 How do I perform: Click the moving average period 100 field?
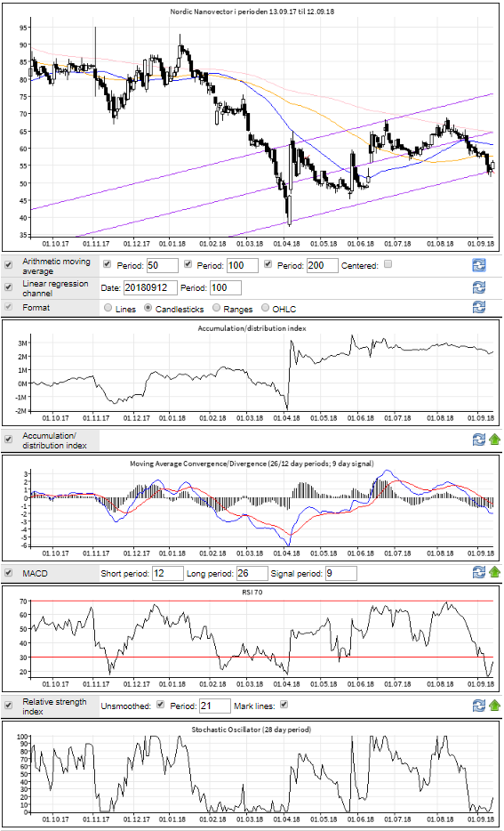(x=243, y=265)
